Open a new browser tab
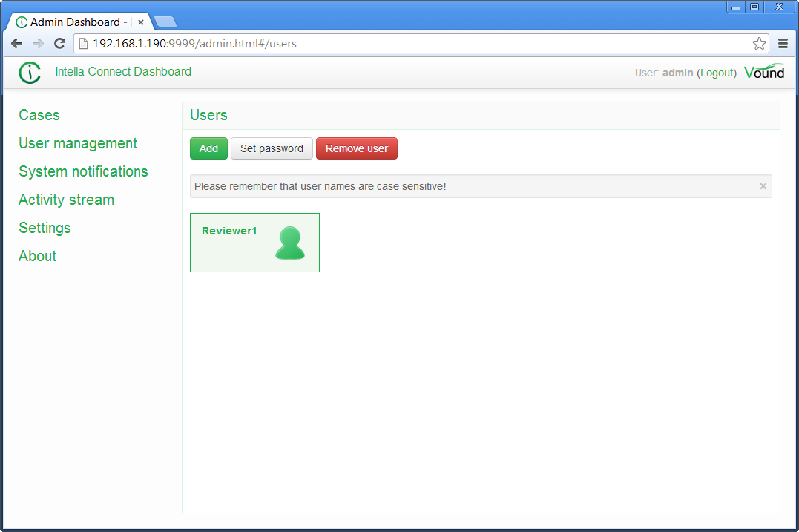 (x=165, y=22)
